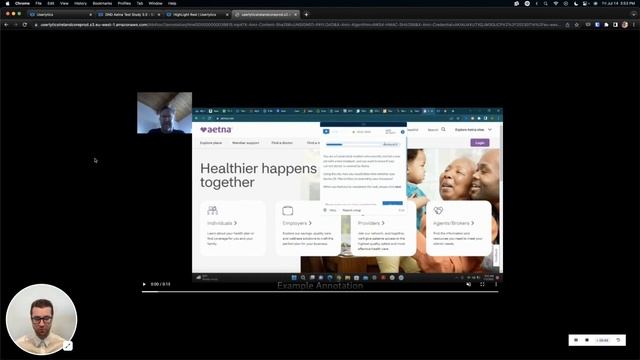This screenshot has height=360, width=640.
Task: Open the Tab menu
Action: tap(140, 3)
